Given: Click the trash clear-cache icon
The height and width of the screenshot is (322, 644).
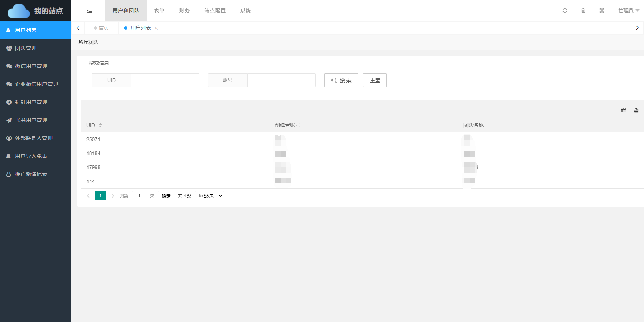Looking at the screenshot, I should click(x=583, y=10).
